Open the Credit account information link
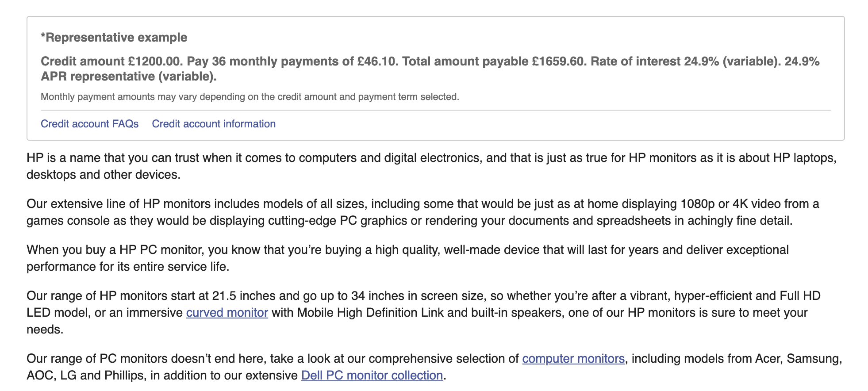 [214, 124]
